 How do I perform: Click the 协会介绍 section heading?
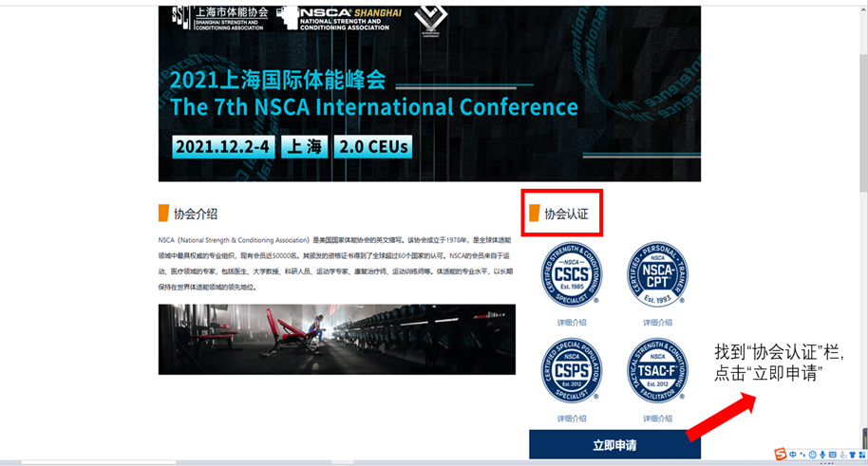196,214
